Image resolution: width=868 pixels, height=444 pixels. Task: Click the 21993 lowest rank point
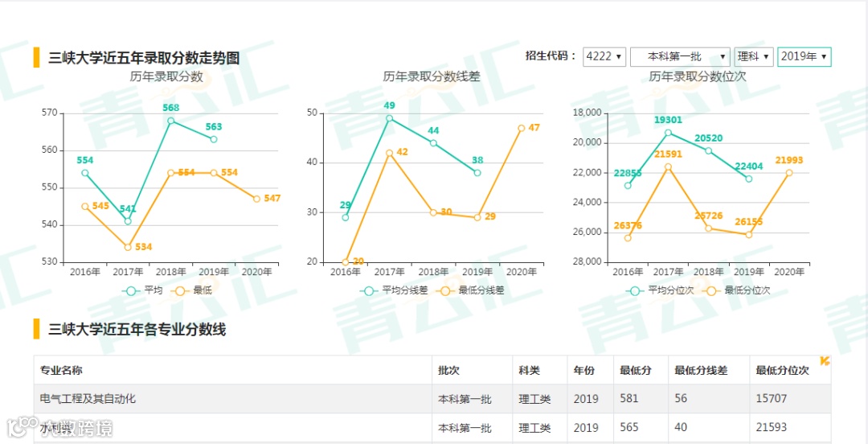(x=789, y=173)
